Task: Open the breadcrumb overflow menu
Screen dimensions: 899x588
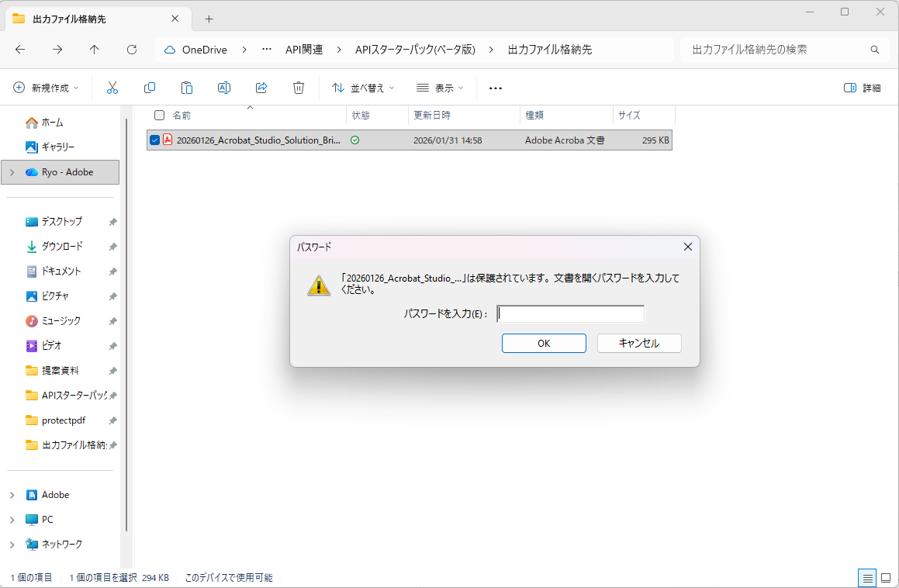Action: click(265, 49)
